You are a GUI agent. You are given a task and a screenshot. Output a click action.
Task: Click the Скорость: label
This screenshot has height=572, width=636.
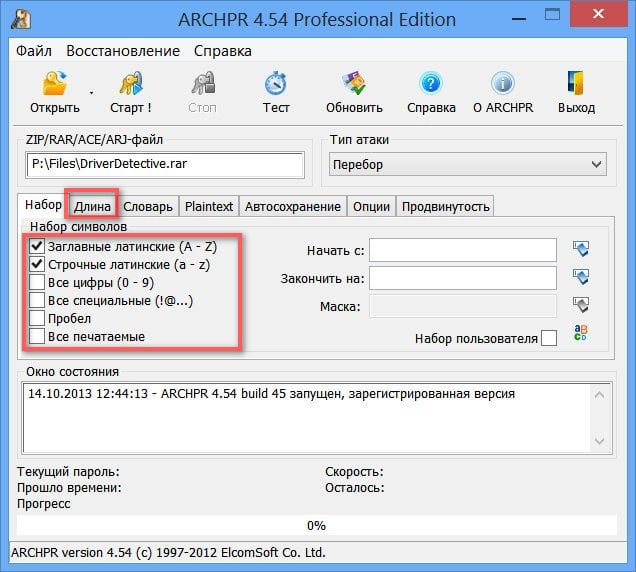click(x=354, y=472)
